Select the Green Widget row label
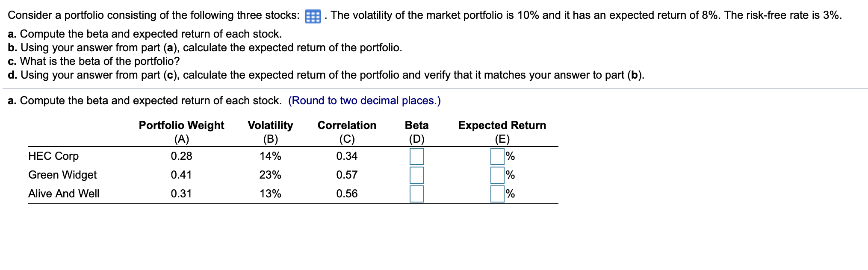 (62, 175)
